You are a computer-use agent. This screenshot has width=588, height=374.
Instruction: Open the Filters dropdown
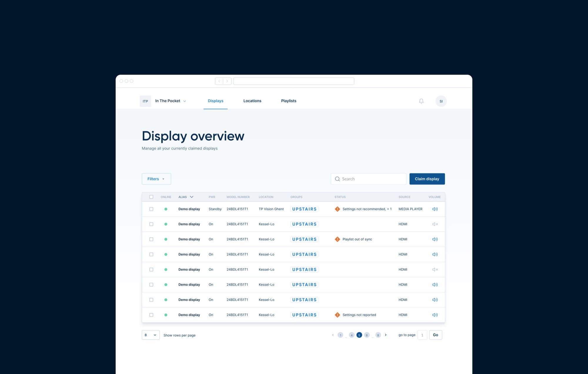pos(156,179)
